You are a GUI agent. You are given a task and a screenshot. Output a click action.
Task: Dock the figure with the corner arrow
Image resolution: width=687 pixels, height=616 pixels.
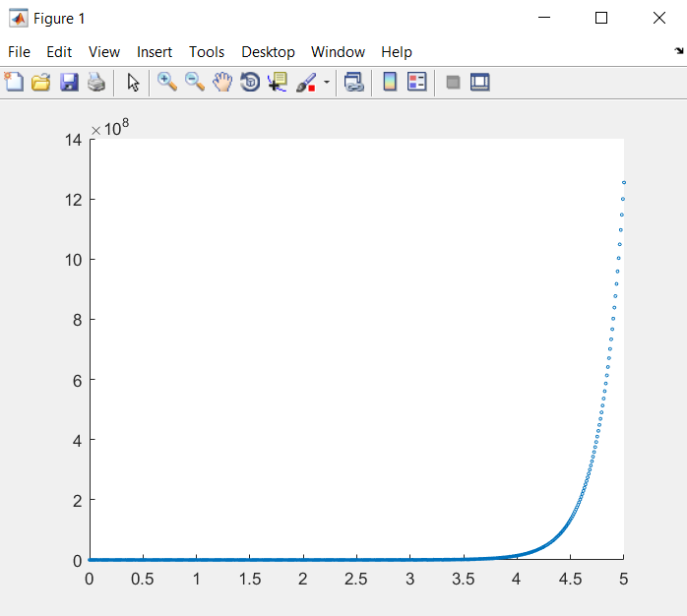(x=679, y=51)
